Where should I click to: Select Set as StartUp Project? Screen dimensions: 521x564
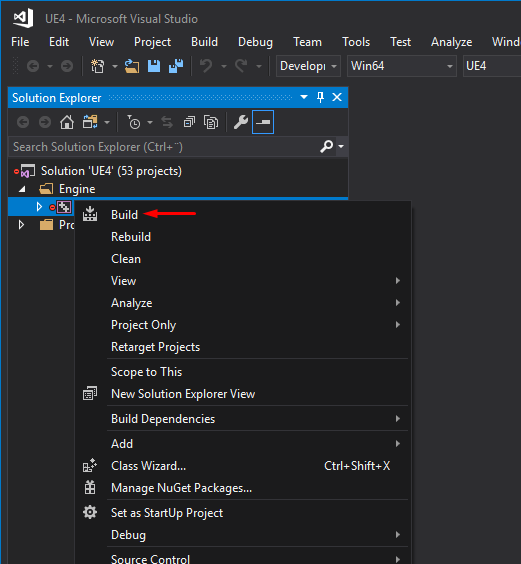click(167, 513)
